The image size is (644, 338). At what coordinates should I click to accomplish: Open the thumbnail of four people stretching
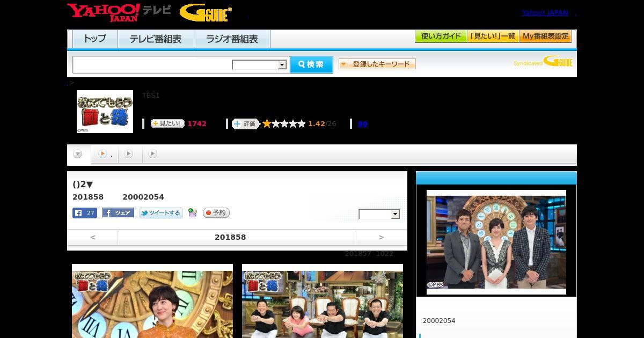coord(323,301)
